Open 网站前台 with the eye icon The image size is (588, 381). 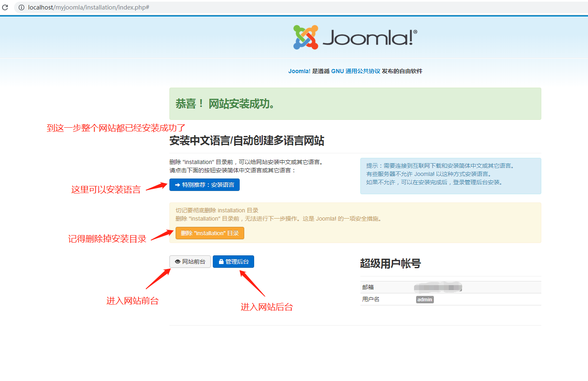190,262
